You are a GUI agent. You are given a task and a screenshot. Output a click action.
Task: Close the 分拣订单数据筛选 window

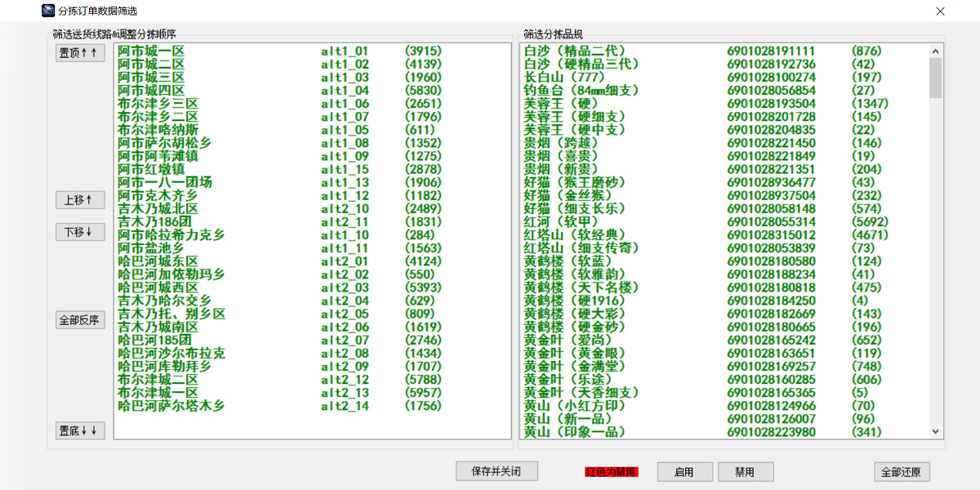point(940,11)
